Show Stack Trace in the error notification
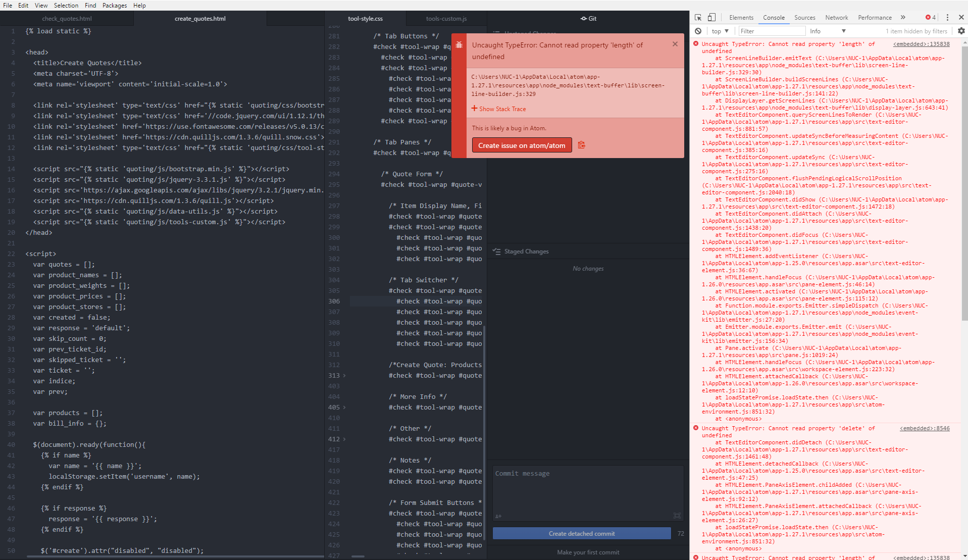The height and width of the screenshot is (560, 968). 498,109
